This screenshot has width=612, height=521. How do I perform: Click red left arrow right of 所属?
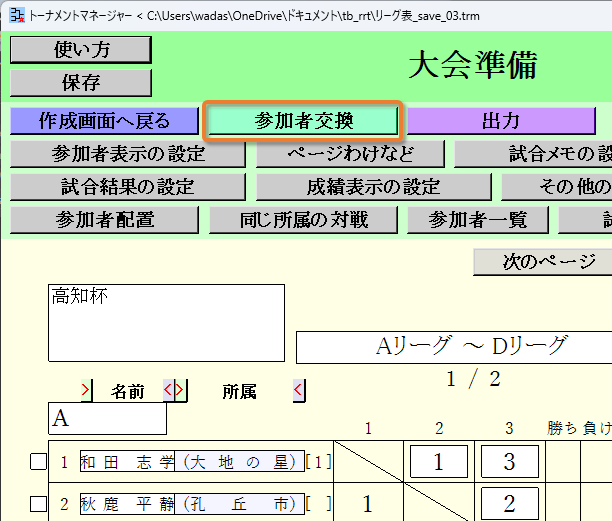click(x=299, y=390)
